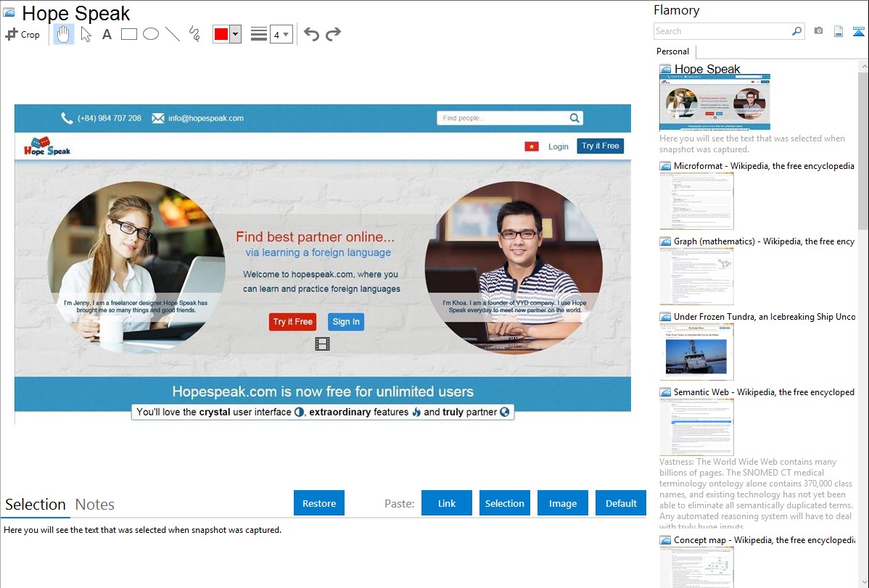The image size is (869, 588).
Task: Click the Restore button
Action: 319,503
